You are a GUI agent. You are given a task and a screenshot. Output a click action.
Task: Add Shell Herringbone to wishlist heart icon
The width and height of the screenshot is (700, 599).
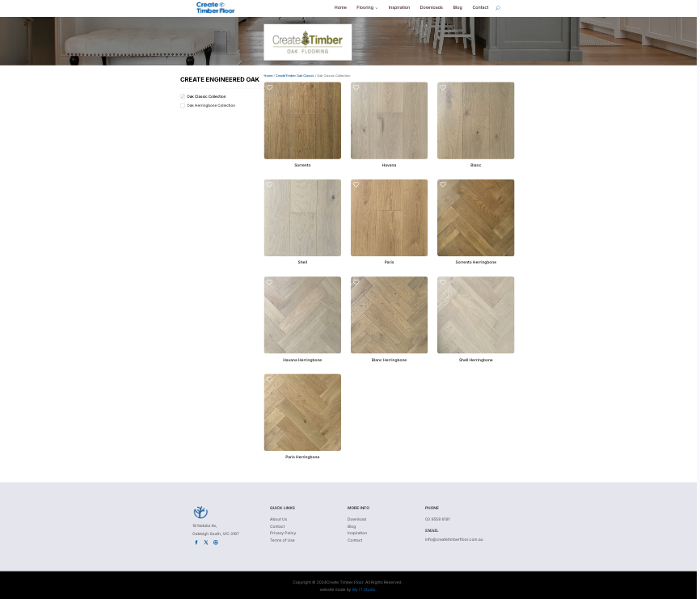[x=443, y=282]
